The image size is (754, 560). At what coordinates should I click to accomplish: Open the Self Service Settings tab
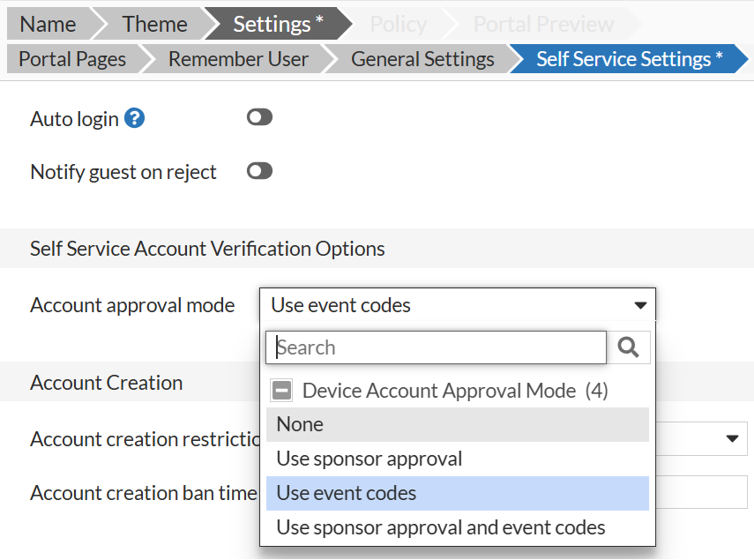[623, 58]
